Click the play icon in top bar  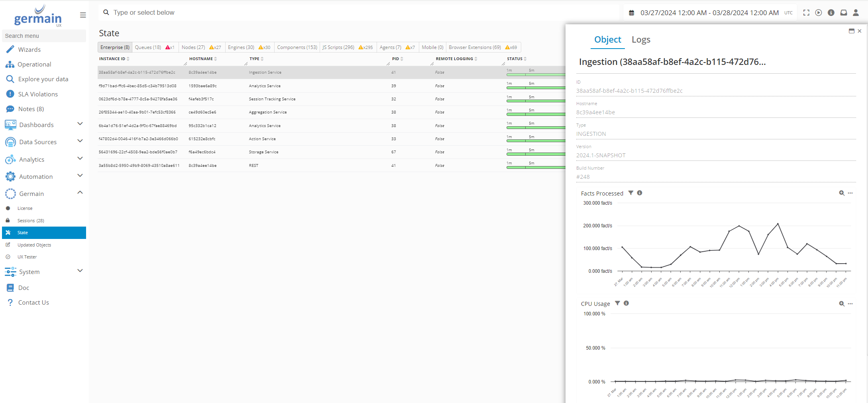(x=819, y=13)
